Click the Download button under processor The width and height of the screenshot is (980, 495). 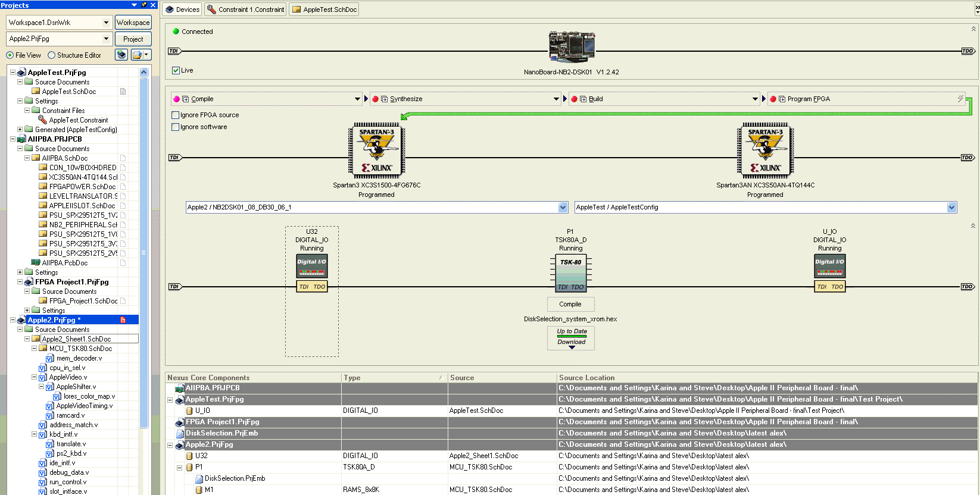(572, 343)
